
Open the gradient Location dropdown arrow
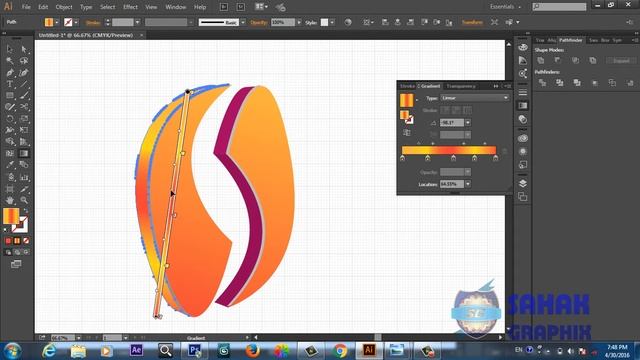468,184
